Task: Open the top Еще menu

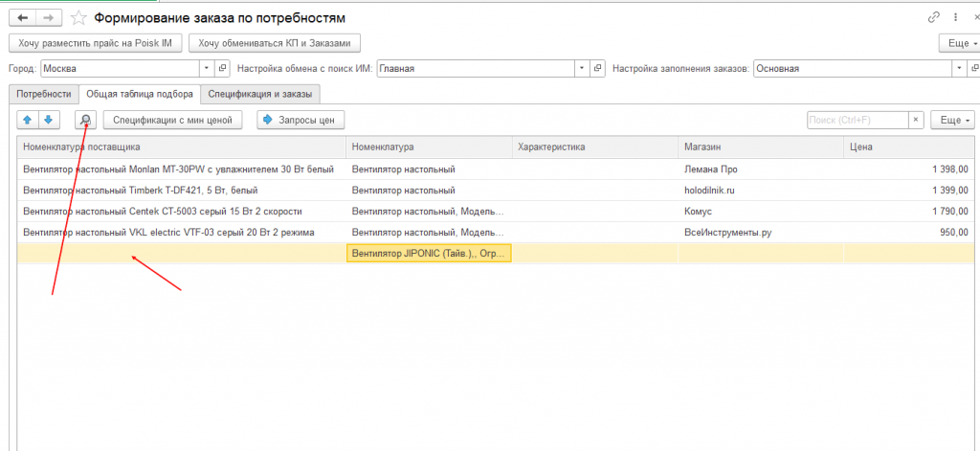Action: click(x=959, y=43)
